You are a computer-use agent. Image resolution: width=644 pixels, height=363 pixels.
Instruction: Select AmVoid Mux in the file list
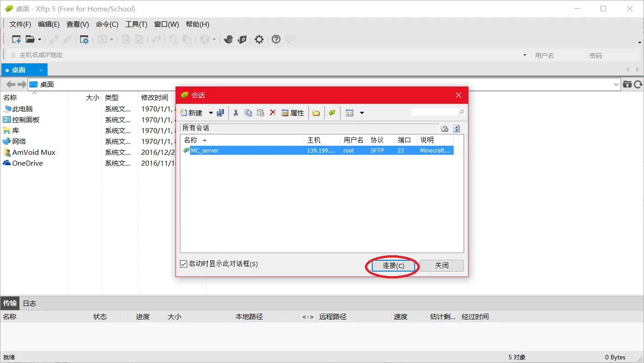coord(29,152)
